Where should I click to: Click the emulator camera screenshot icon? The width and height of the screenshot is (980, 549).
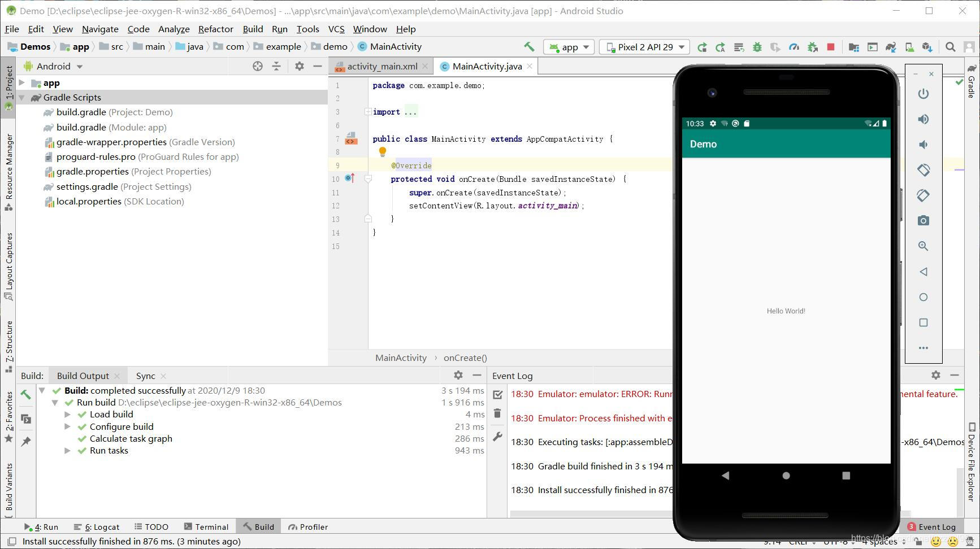click(923, 221)
